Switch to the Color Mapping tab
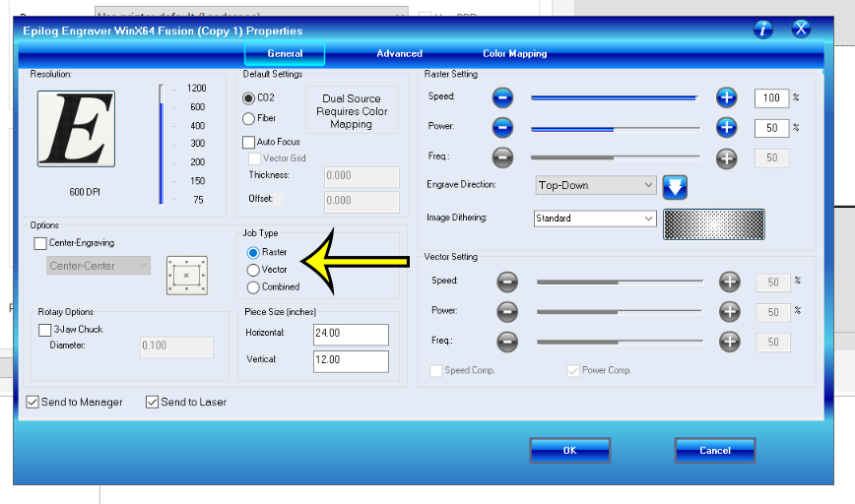Screen dimensions: 855x504 (515, 53)
